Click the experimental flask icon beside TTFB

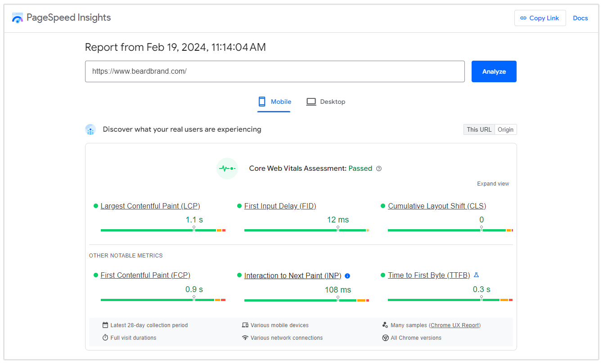coord(477,275)
